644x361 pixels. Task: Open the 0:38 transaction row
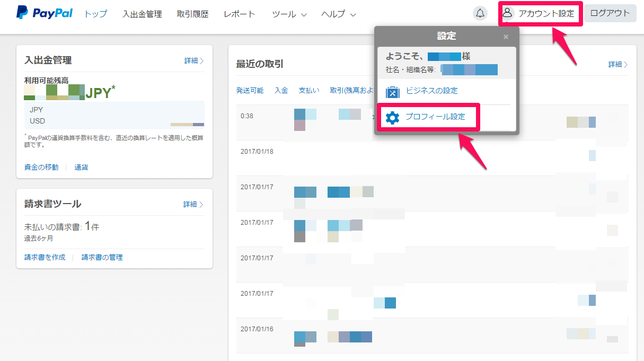point(432,122)
